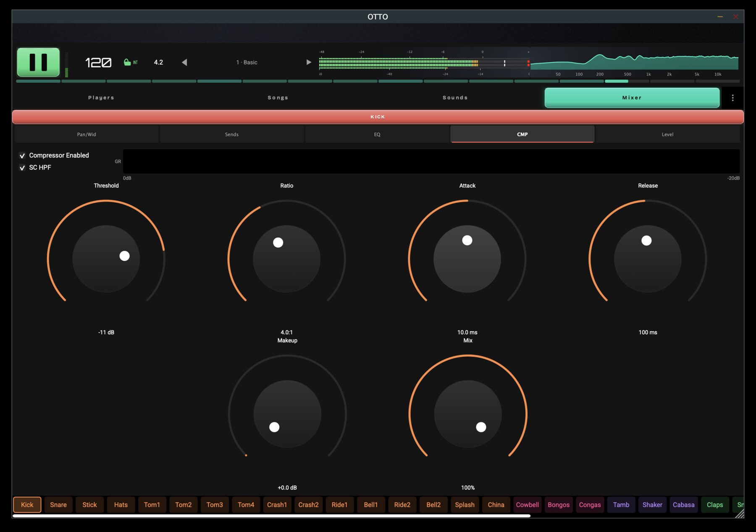The height and width of the screenshot is (532, 756).
Task: Select the Cowbell channel button
Action: click(528, 505)
